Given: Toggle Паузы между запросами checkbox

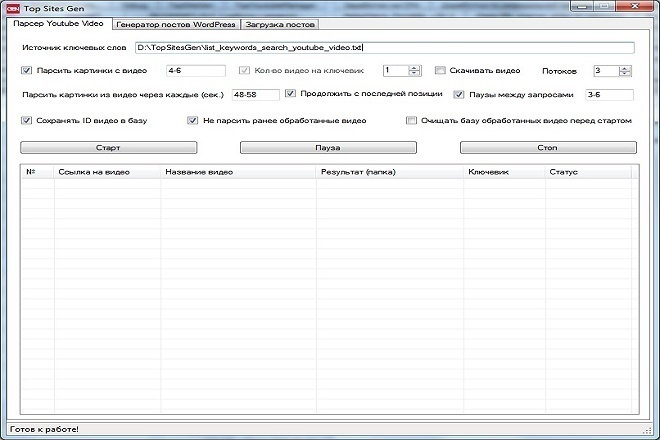Looking at the screenshot, I should point(459,95).
